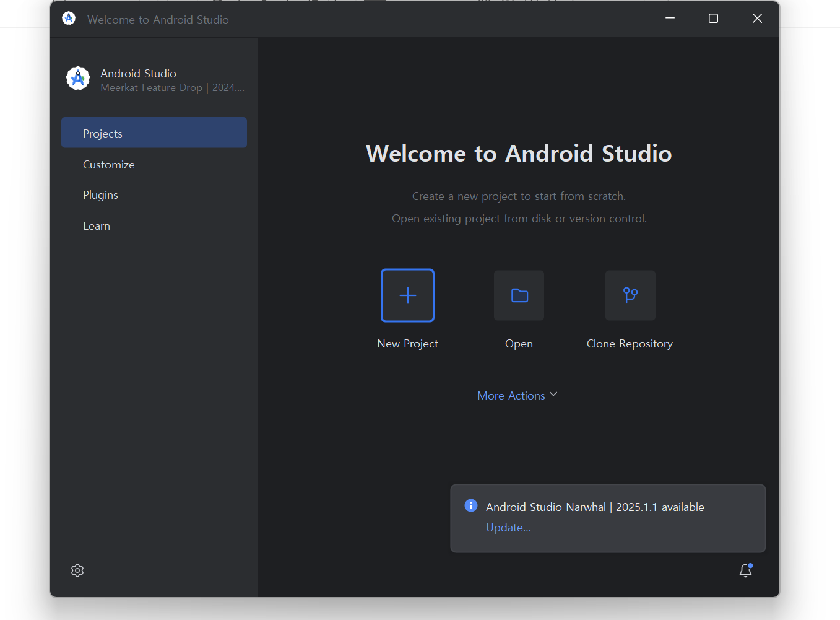Viewport: 840px width, 620px height.
Task: Switch to the Customize tab
Action: point(154,164)
